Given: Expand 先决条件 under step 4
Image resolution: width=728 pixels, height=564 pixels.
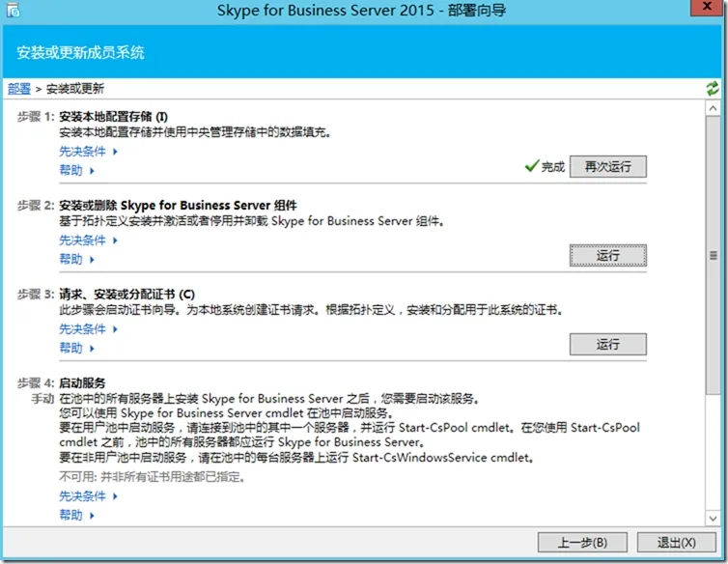Looking at the screenshot, I should click(88, 496).
